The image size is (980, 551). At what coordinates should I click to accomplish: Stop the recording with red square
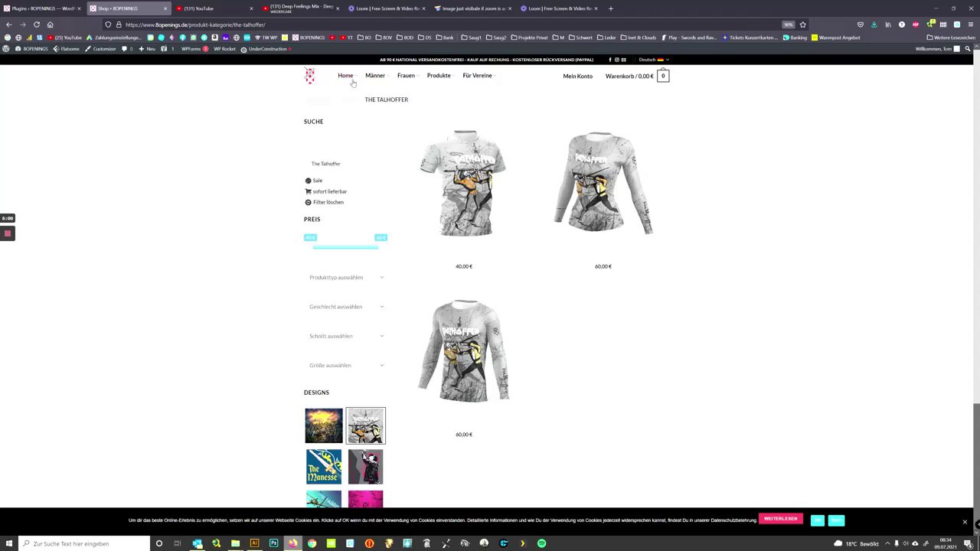8,233
